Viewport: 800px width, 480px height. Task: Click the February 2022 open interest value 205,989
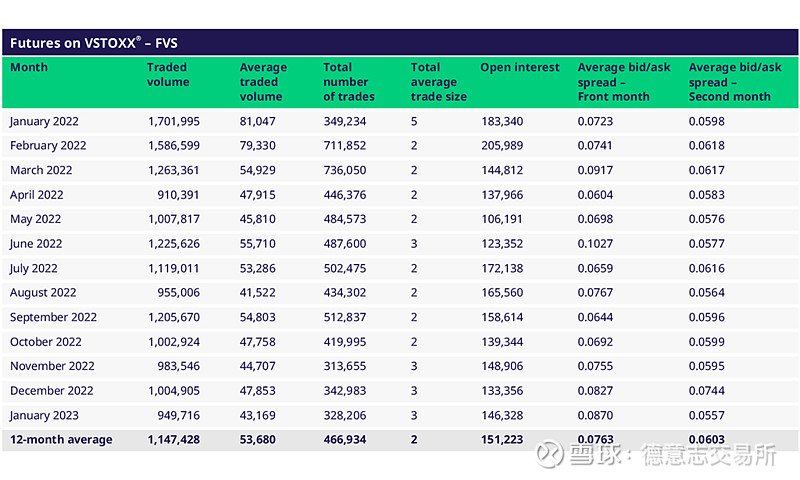(502, 146)
